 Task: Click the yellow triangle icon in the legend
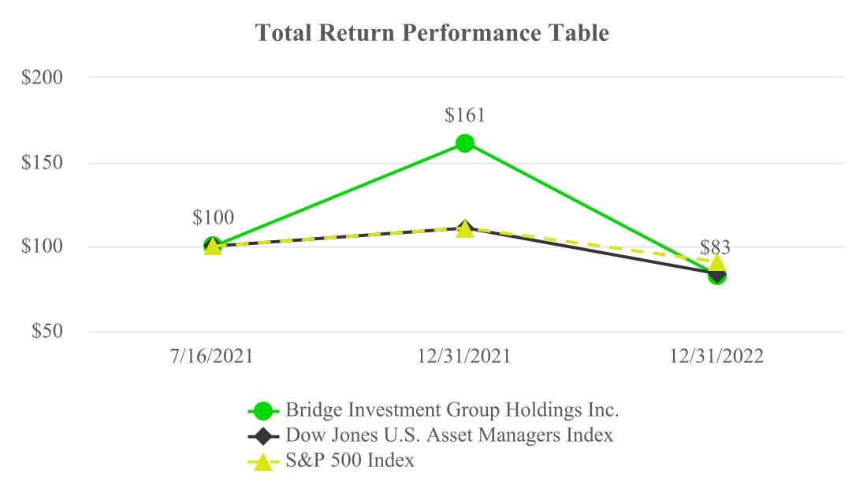coord(263,462)
